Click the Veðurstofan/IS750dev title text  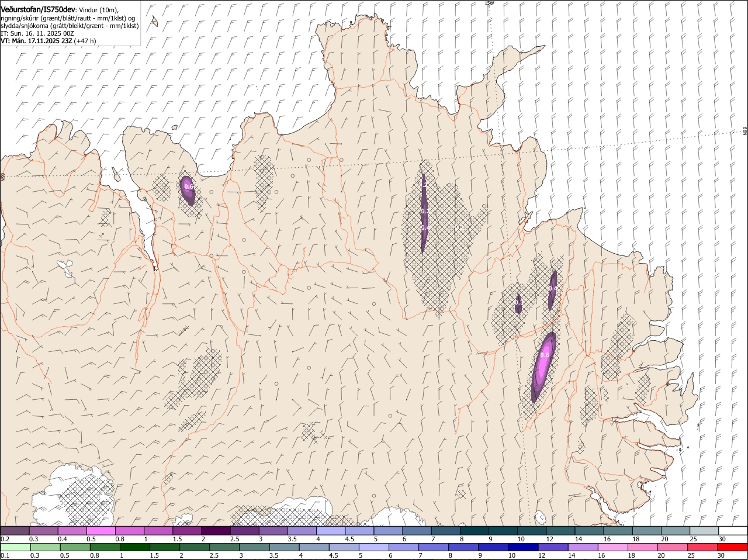pos(38,9)
